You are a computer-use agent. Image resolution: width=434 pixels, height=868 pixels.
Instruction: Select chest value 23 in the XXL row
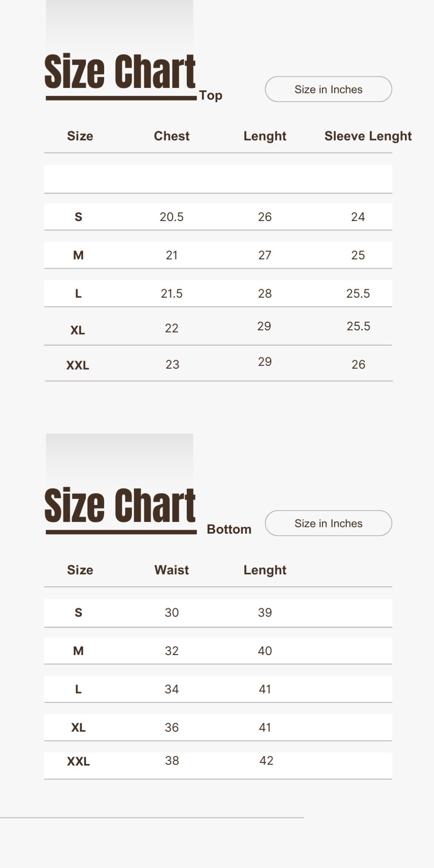pos(172,364)
